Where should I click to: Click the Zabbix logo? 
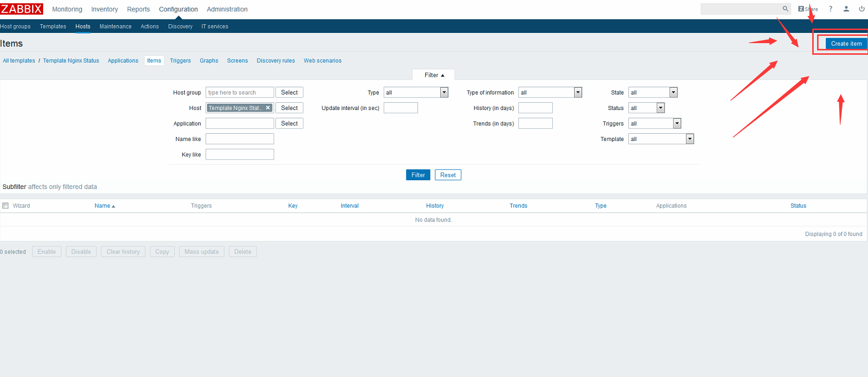click(21, 9)
